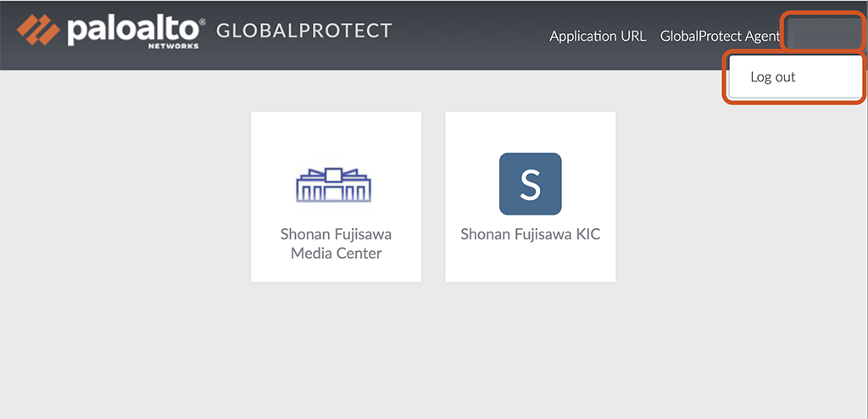Click the Shonan Fujisawa Media Center label
868x419 pixels.
[336, 243]
